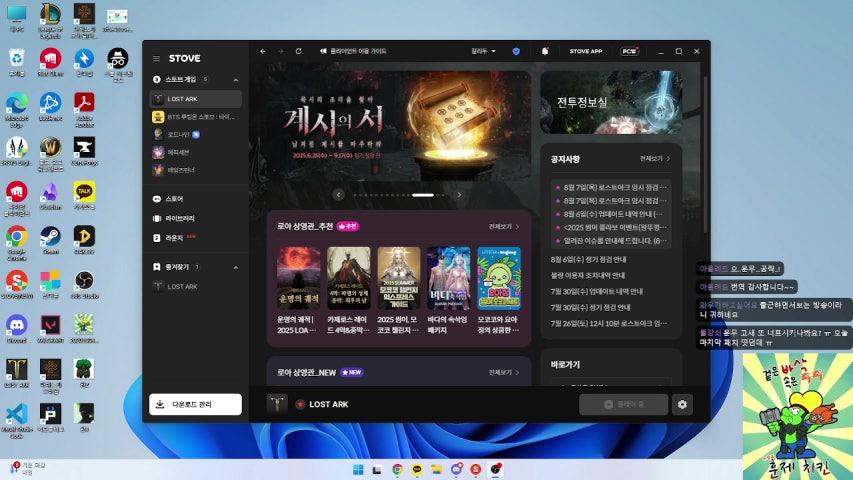Open Discord desktop shortcut
Viewport: 853px width, 480px height.
click(17, 329)
